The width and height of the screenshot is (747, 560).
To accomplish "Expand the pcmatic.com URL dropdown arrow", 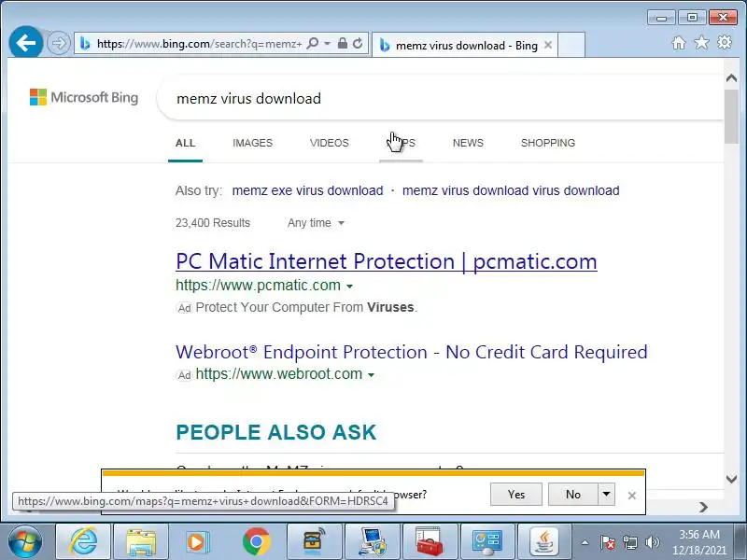I will tap(349, 287).
